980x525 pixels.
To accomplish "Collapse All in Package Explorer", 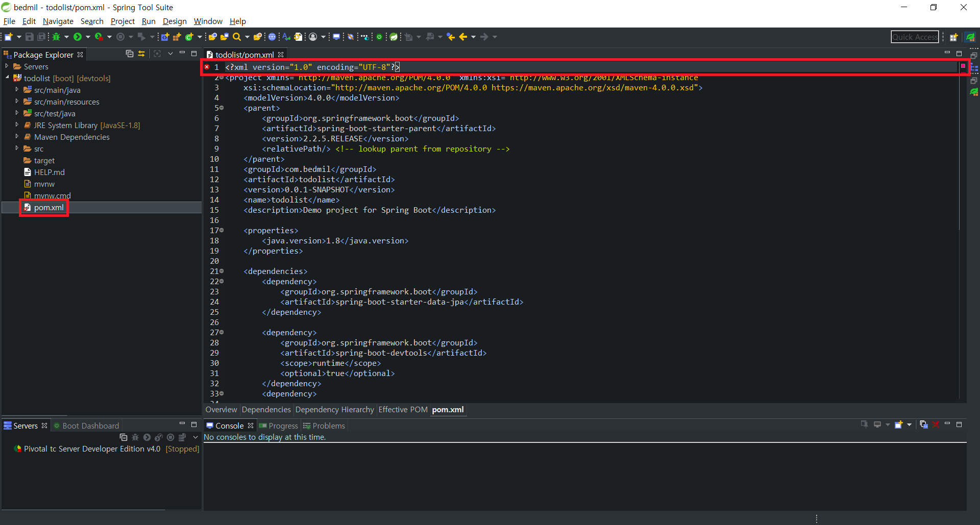I will 130,54.
